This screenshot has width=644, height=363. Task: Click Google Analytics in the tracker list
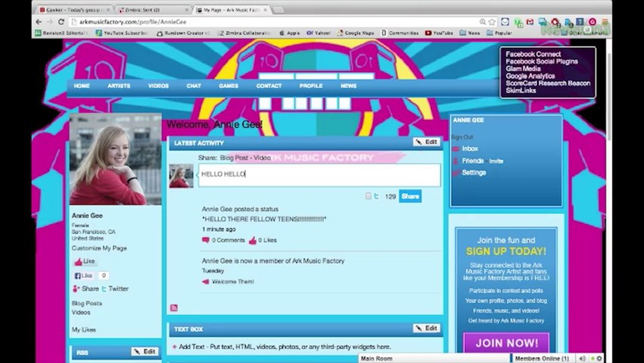point(530,76)
